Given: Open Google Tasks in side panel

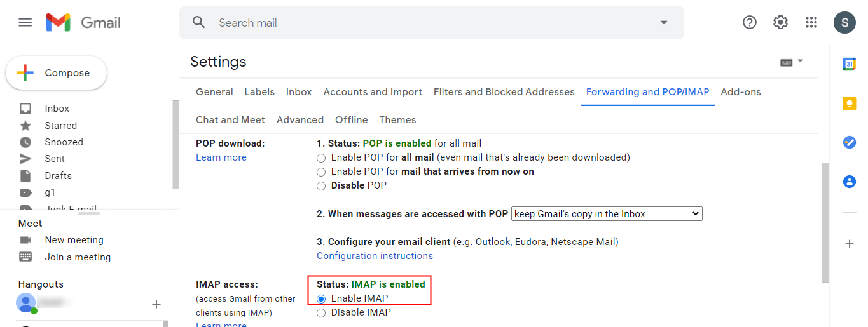Looking at the screenshot, I should [x=849, y=142].
